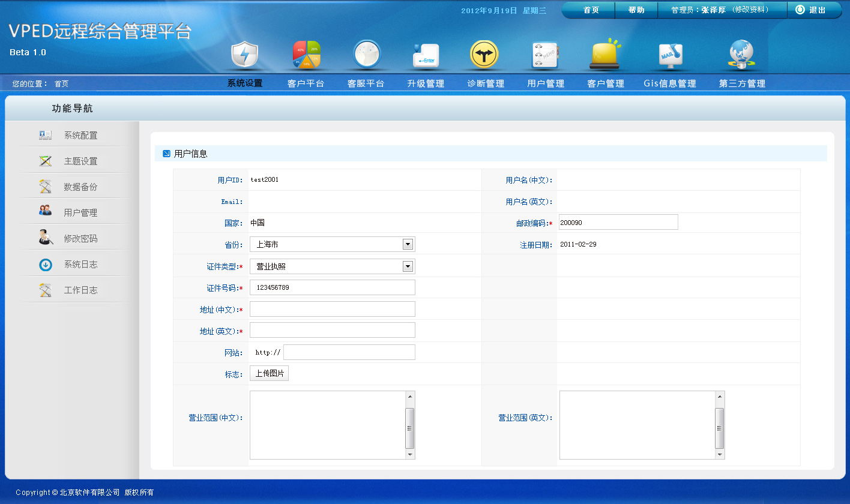Open 系统日志 in the sidebar
The height and width of the screenshot is (504, 850).
80,265
